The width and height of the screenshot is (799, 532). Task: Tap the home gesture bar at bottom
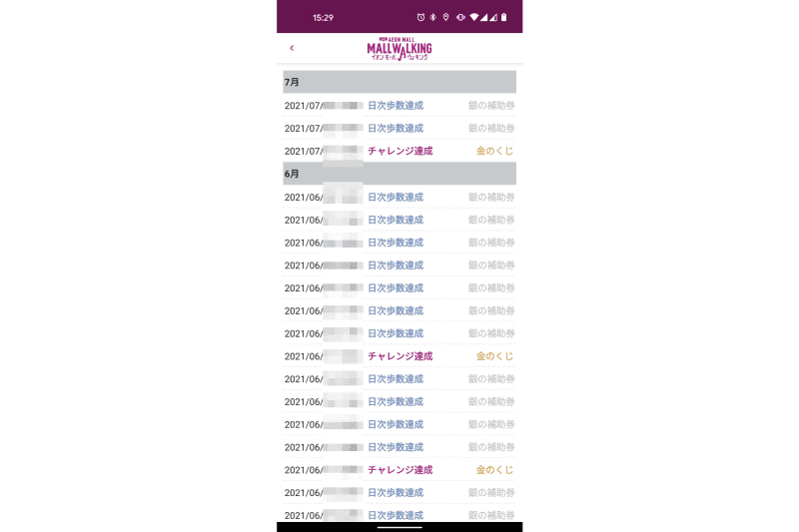click(399, 526)
